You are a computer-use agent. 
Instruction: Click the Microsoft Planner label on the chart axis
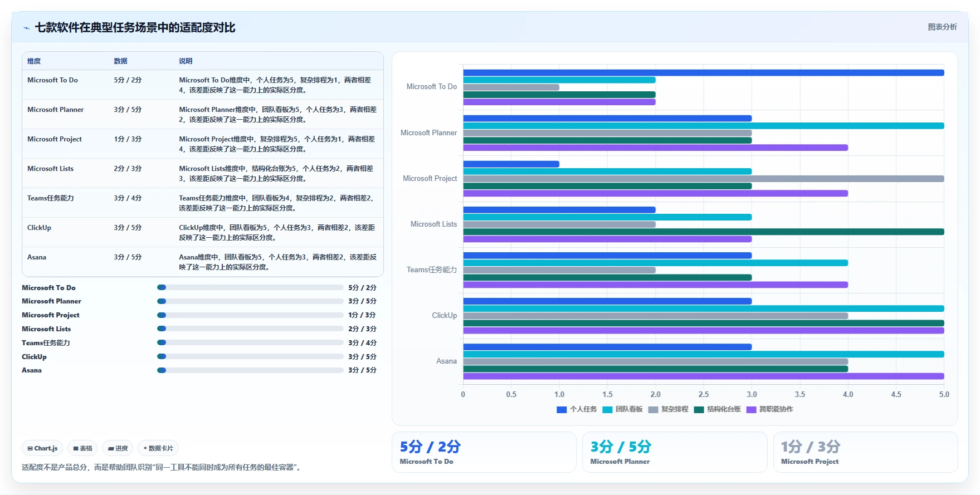(x=428, y=133)
